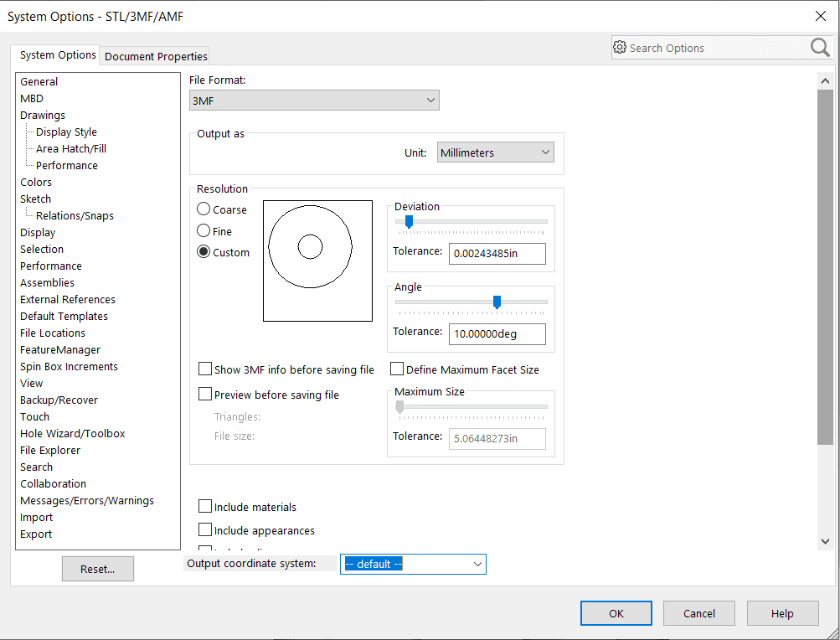The width and height of the screenshot is (840, 640).
Task: Click the Deviation slider handle
Action: 409,221
